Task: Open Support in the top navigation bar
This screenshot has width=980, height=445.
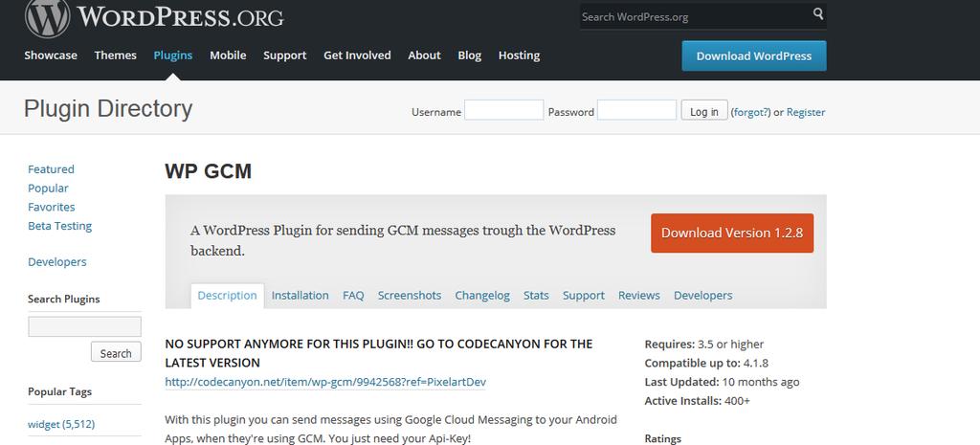Action: (285, 56)
